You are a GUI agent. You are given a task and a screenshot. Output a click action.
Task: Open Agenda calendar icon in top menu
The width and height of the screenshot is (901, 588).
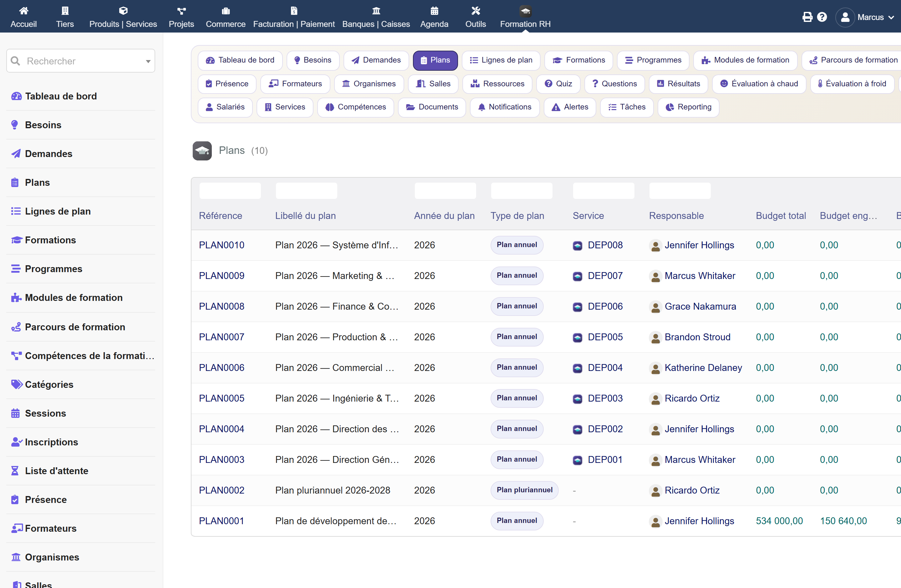(x=434, y=11)
